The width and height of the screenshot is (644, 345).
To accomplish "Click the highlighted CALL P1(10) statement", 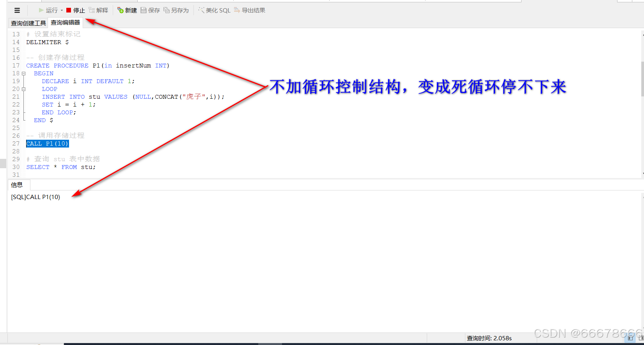I will tap(48, 144).
